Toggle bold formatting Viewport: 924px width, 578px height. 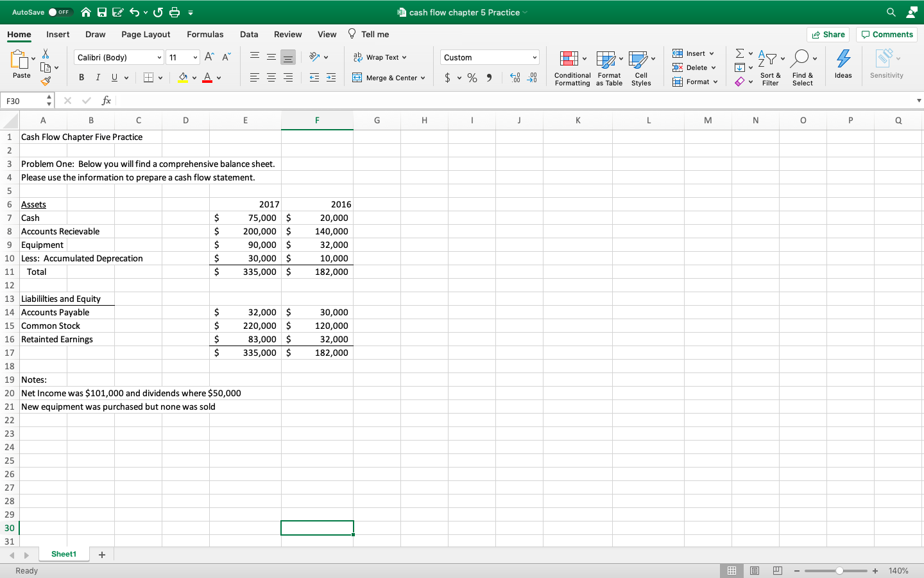(81, 77)
